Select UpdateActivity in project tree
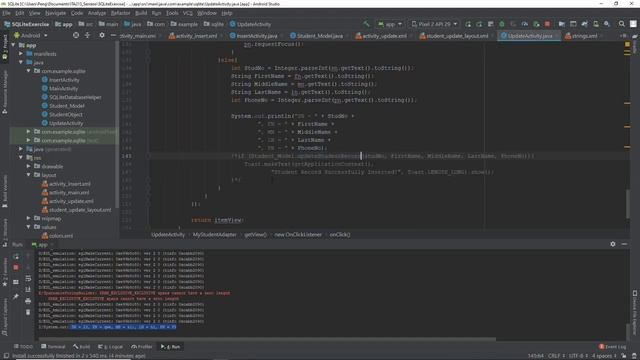The height and width of the screenshot is (360, 640). 62,123
